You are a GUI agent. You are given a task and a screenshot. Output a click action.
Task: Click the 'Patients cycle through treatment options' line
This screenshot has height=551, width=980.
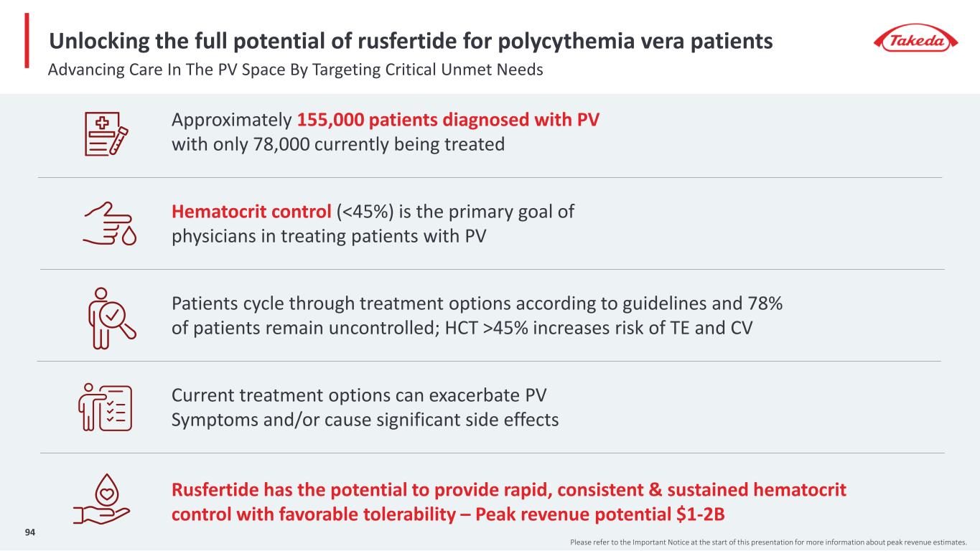(x=477, y=303)
